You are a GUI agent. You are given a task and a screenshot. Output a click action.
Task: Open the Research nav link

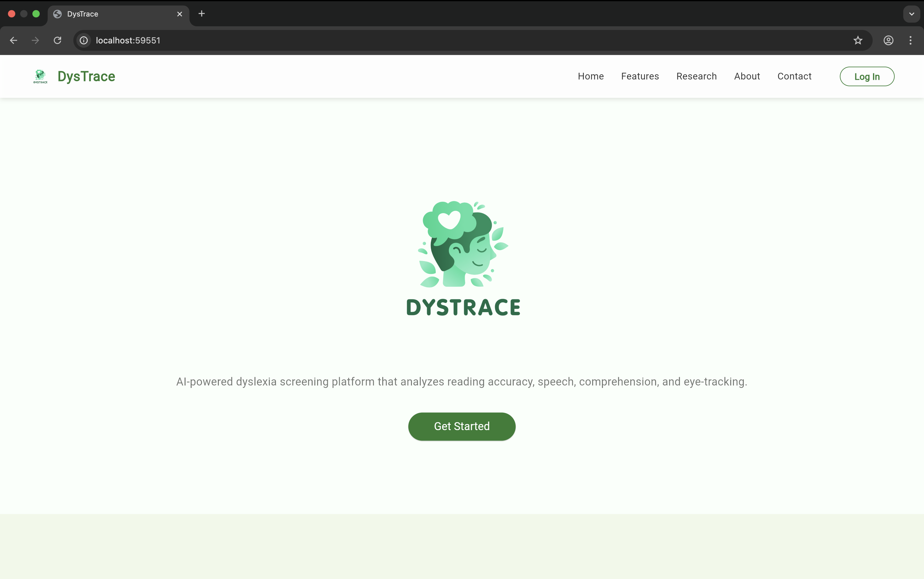click(696, 76)
